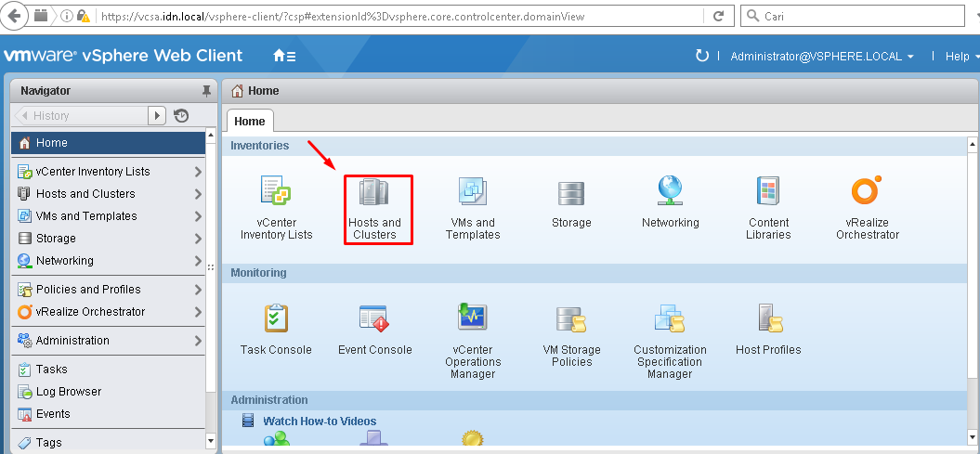Image resolution: width=980 pixels, height=454 pixels.
Task: Open the Networking globe icon in Inventories
Action: click(x=670, y=191)
